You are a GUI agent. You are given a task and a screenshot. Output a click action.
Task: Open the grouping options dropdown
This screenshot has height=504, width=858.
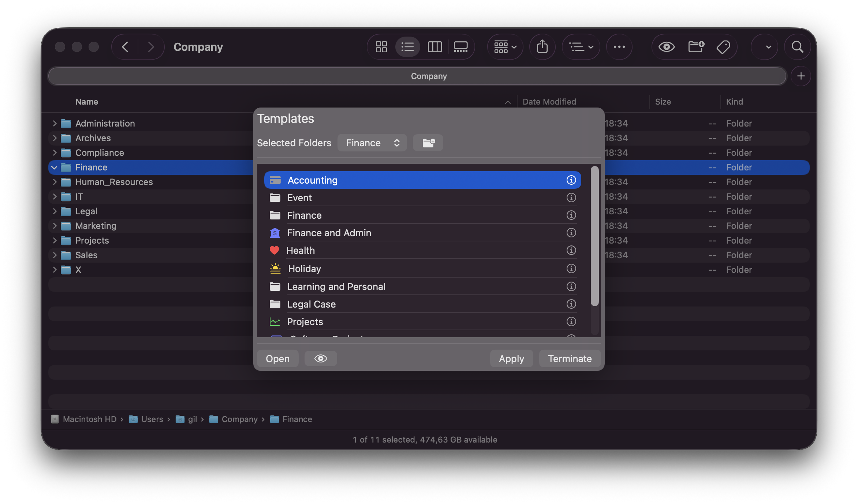click(505, 47)
